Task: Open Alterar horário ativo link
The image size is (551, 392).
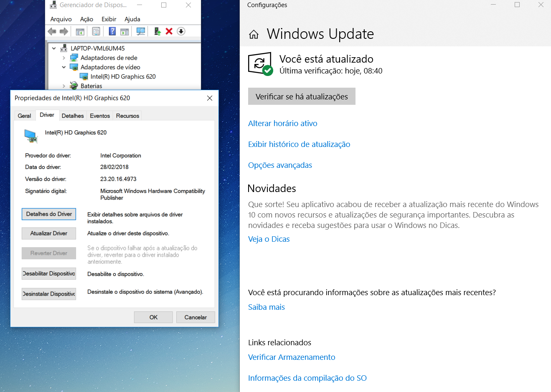Action: pos(283,123)
